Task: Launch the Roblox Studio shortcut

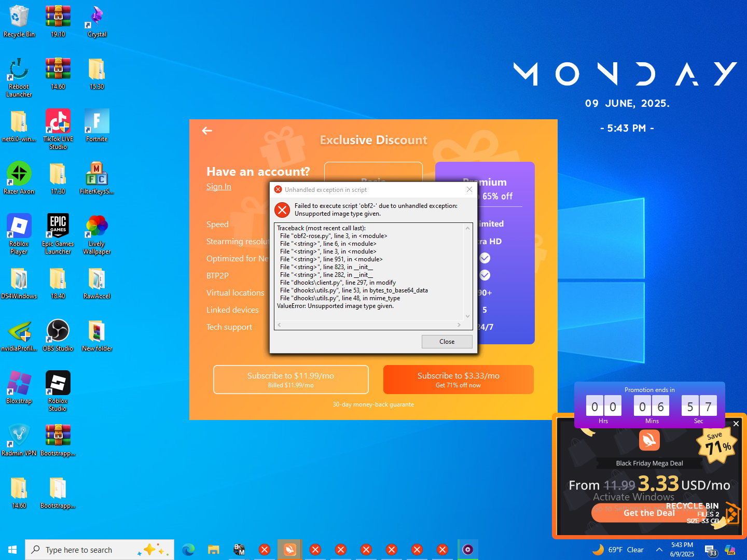Action: pos(58,391)
